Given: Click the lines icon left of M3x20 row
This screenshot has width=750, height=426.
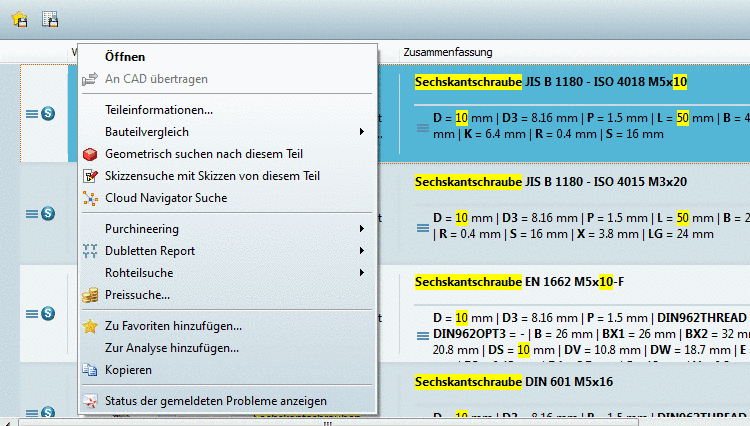Looking at the screenshot, I should 32,214.
